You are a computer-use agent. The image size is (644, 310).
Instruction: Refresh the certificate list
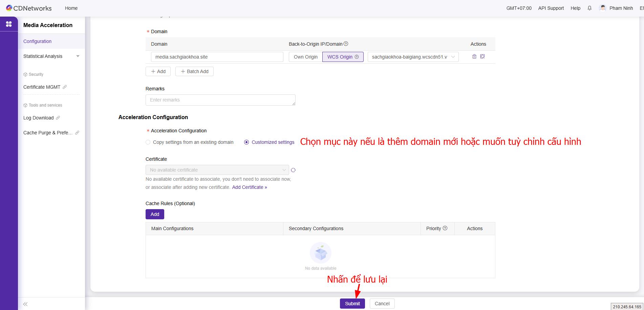pyautogui.click(x=293, y=170)
